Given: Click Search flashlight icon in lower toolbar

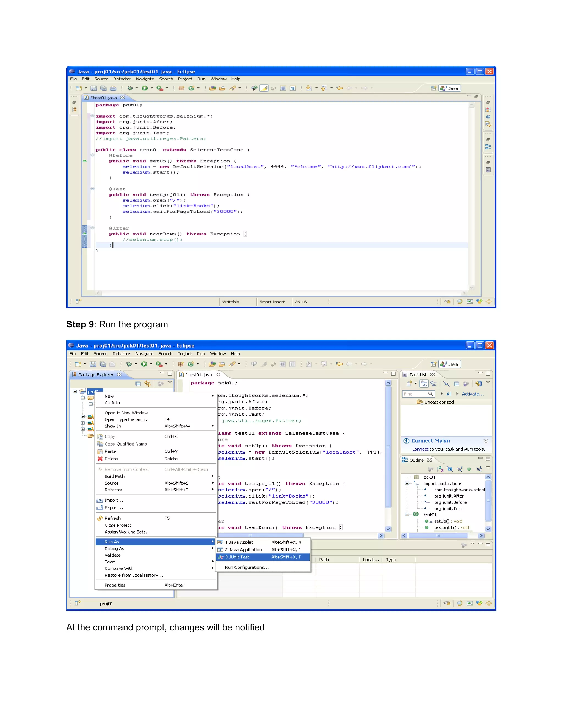Looking at the screenshot, I should pyautogui.click(x=232, y=364).
